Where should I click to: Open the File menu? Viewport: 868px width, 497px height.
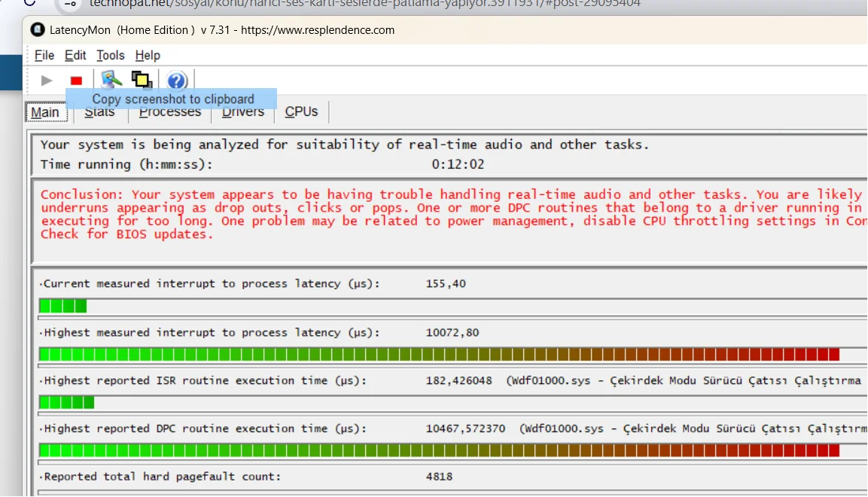44,55
